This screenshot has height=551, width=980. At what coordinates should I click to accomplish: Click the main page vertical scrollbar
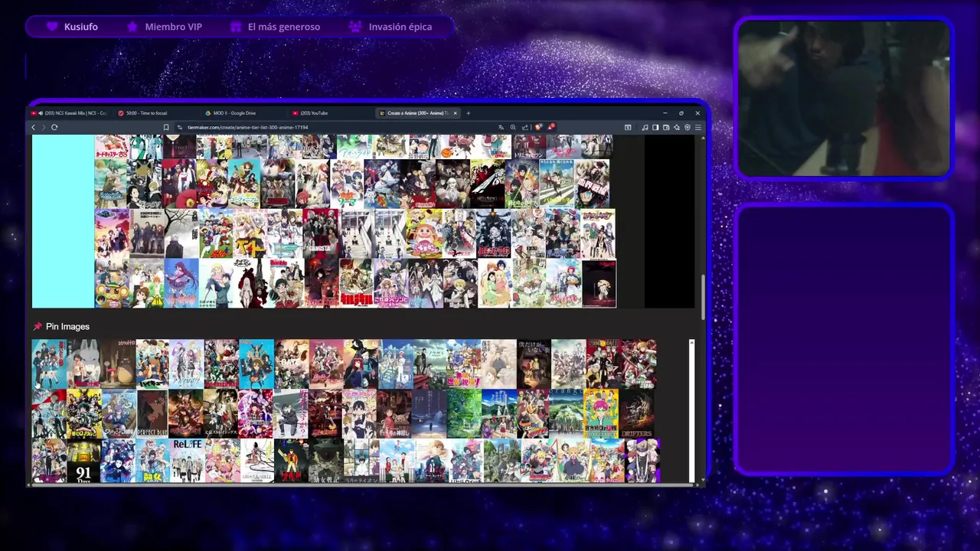[x=703, y=297]
